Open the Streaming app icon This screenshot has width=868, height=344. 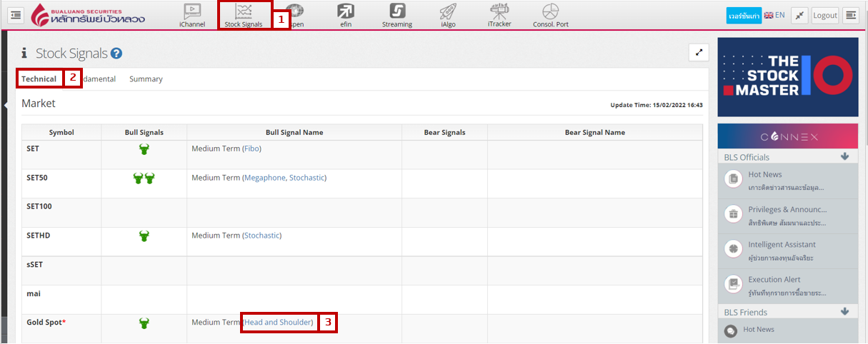coord(397,12)
